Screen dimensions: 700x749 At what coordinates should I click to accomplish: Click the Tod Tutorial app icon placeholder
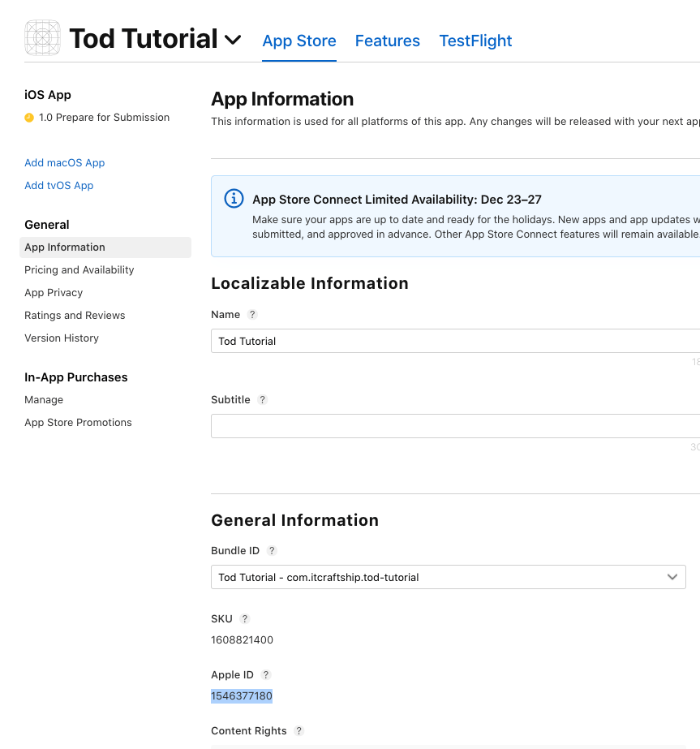42,38
